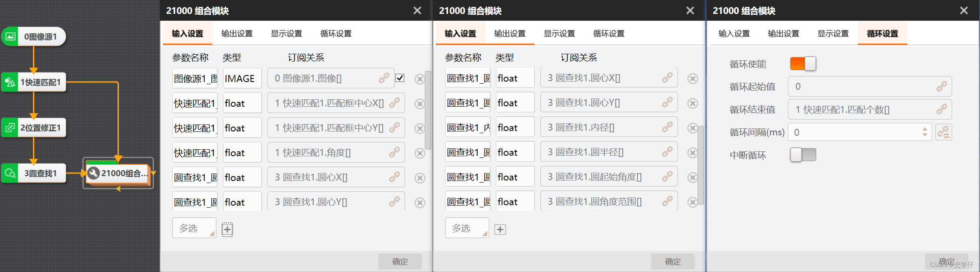Add a new parameter in first dialog

(227, 229)
